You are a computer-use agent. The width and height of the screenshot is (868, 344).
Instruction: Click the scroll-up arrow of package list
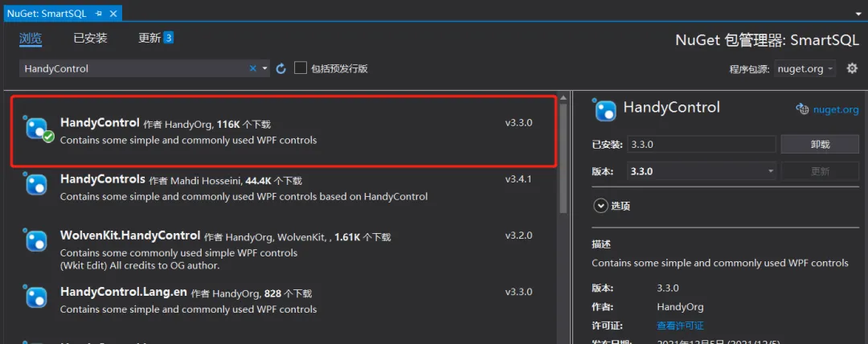563,99
